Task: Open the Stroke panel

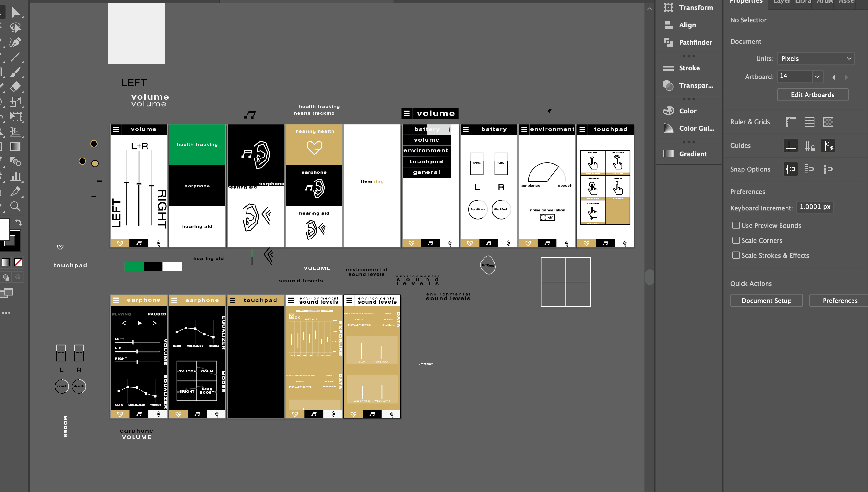Action: click(x=689, y=68)
